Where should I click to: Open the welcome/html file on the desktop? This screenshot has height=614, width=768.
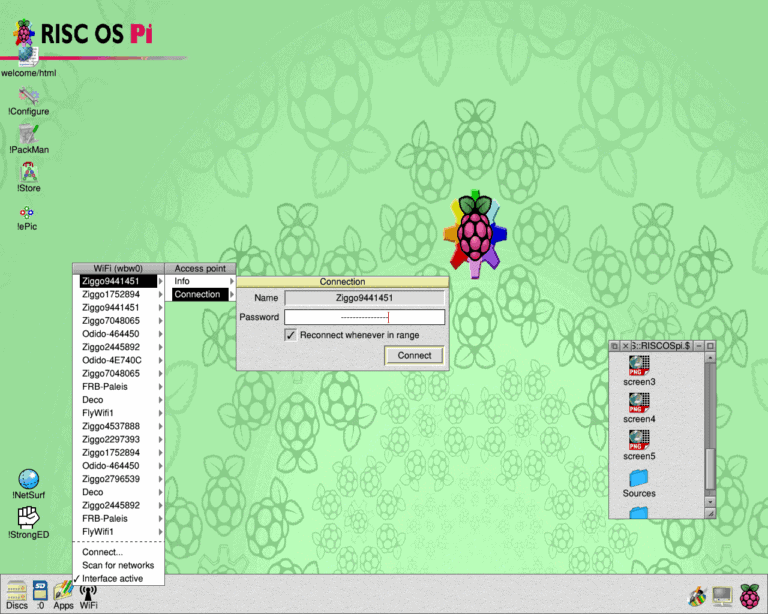(28, 61)
